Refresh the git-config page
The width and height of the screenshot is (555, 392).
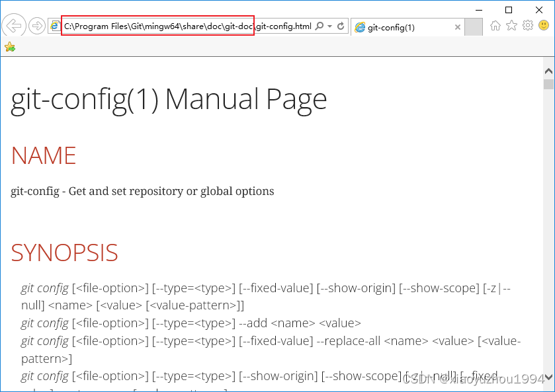point(341,26)
